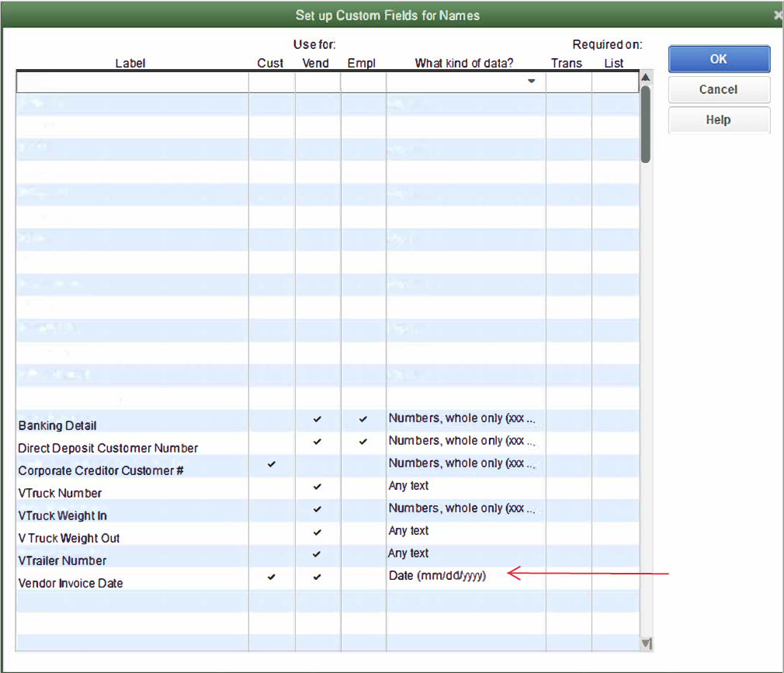This screenshot has width=784, height=673.
Task: Click the scrollbar up arrow
Action: click(645, 75)
